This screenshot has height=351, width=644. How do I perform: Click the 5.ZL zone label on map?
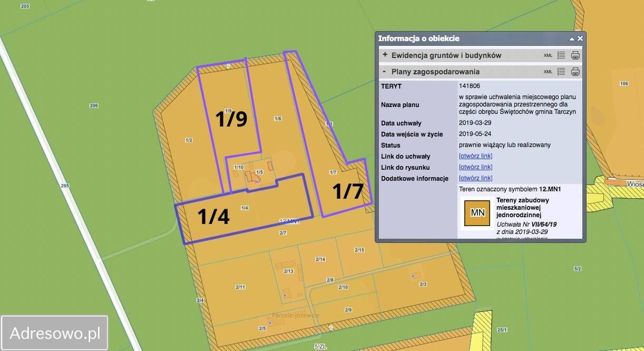320,346
